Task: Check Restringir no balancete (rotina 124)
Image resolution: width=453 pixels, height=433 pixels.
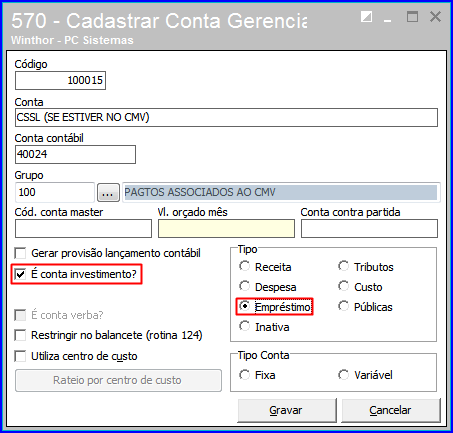Action: click(20, 335)
